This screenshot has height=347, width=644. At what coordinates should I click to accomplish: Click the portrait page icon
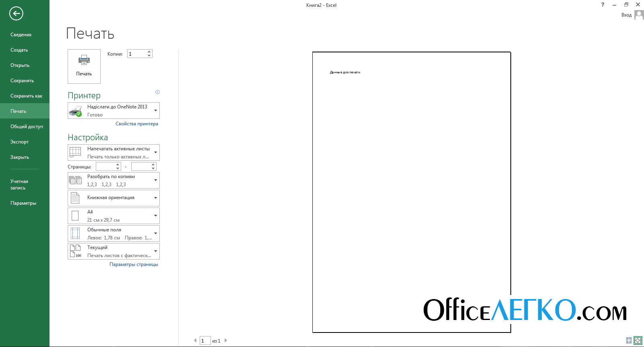[75, 198]
